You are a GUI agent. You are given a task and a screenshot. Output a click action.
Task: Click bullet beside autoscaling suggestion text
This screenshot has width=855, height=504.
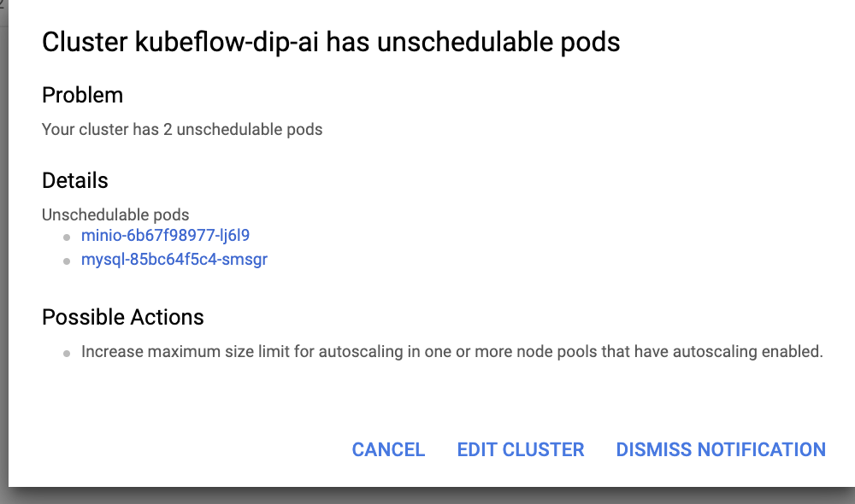(x=66, y=352)
